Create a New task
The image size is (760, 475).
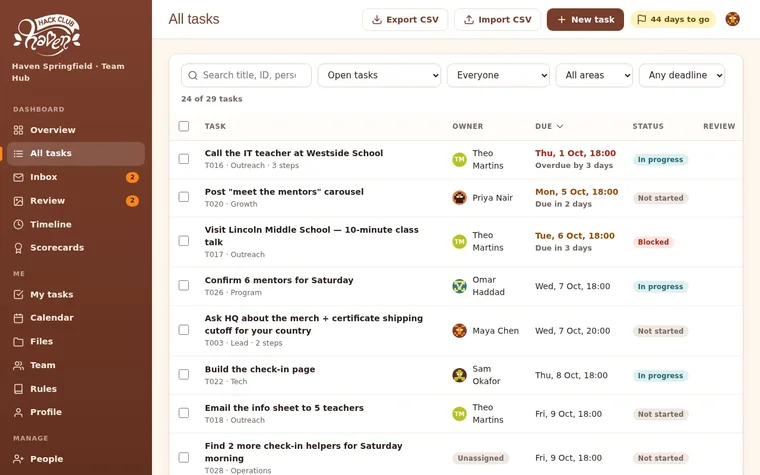click(585, 19)
